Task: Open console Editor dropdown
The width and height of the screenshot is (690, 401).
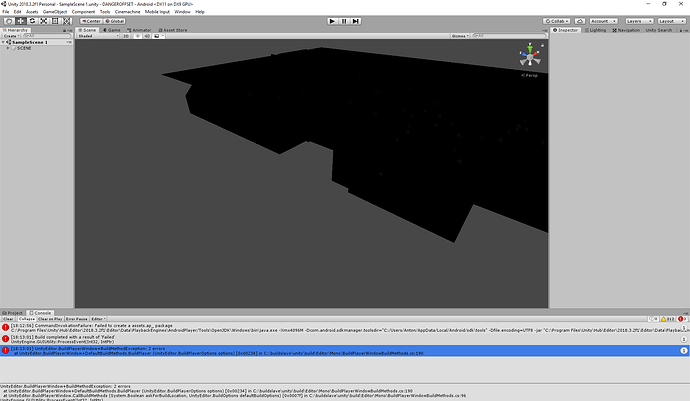Action: point(98,319)
